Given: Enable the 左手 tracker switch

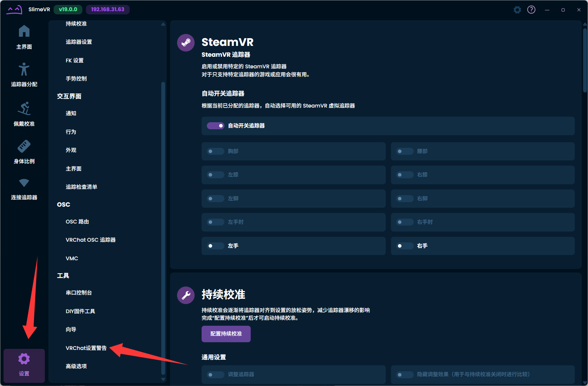Looking at the screenshot, I should 216,246.
